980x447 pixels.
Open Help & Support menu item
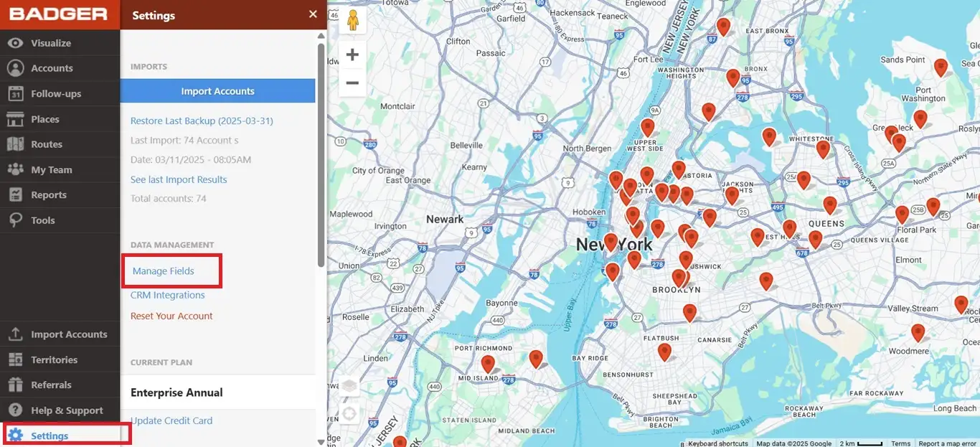[x=67, y=410]
